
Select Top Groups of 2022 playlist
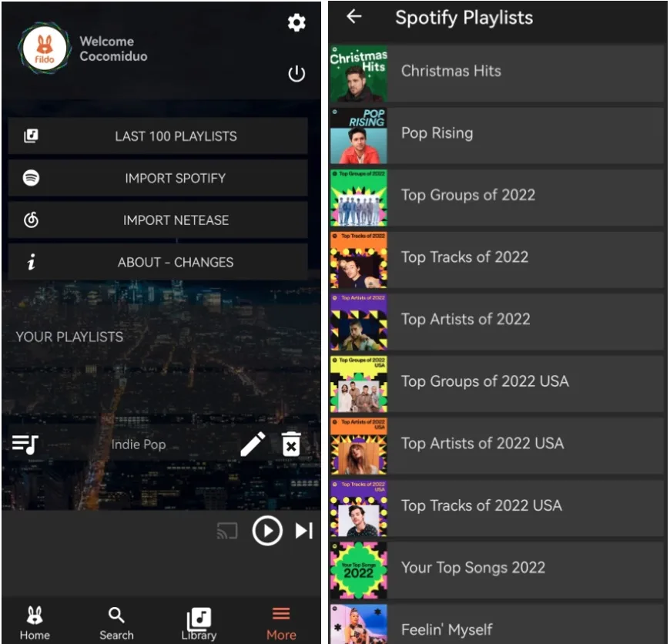click(497, 197)
